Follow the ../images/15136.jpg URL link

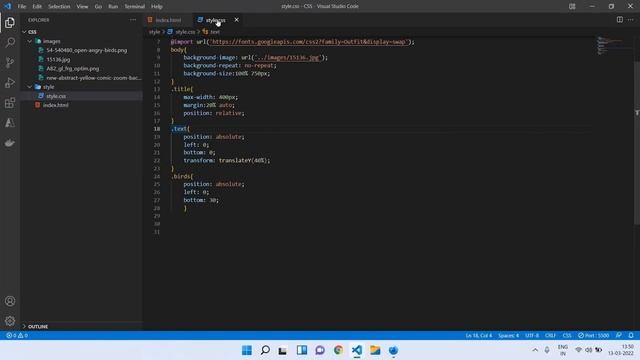pos(287,58)
